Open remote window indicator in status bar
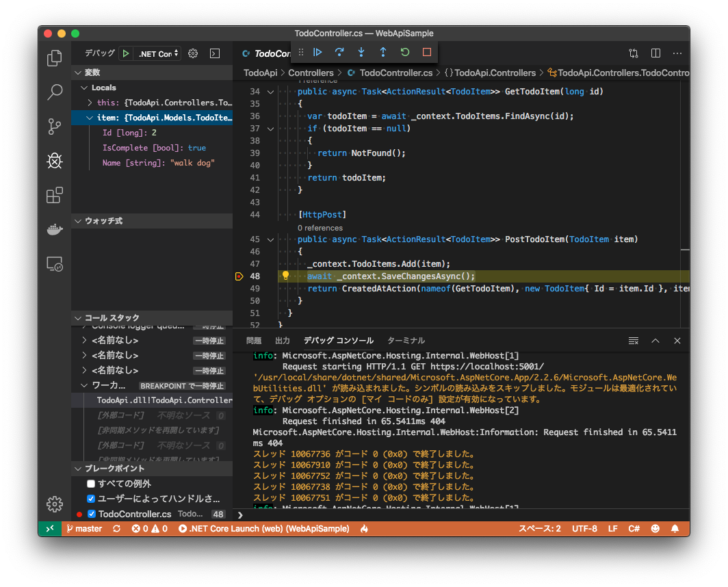The width and height of the screenshot is (728, 587). tap(50, 528)
